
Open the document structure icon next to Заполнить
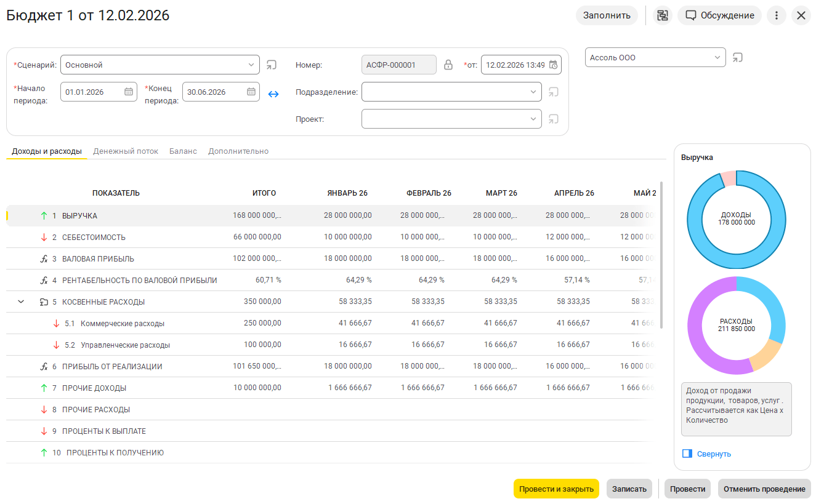(662, 15)
